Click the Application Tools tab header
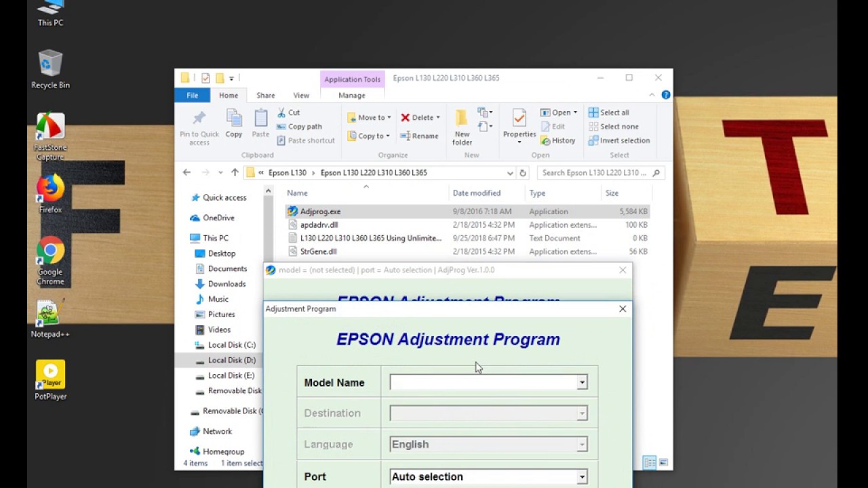868x488 pixels. (353, 79)
